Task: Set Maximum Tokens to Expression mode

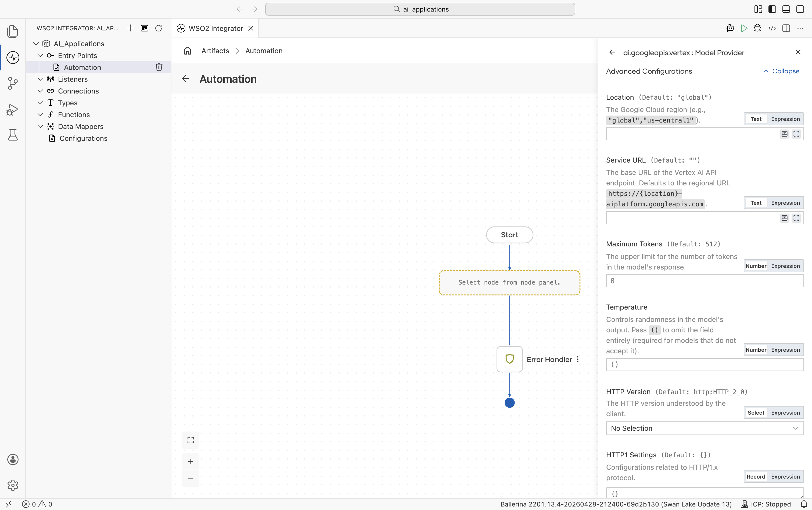Action: (785, 266)
